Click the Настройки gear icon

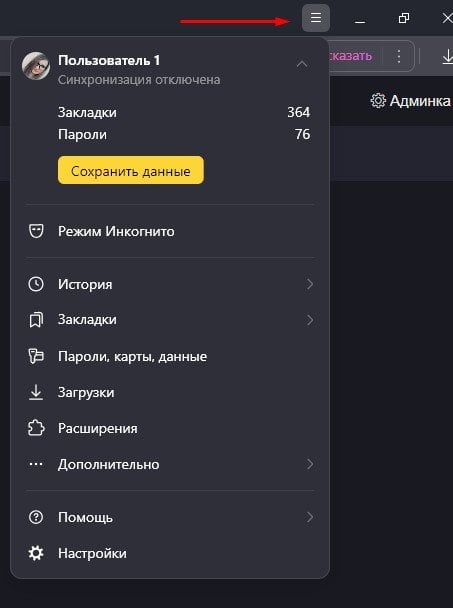click(x=36, y=553)
